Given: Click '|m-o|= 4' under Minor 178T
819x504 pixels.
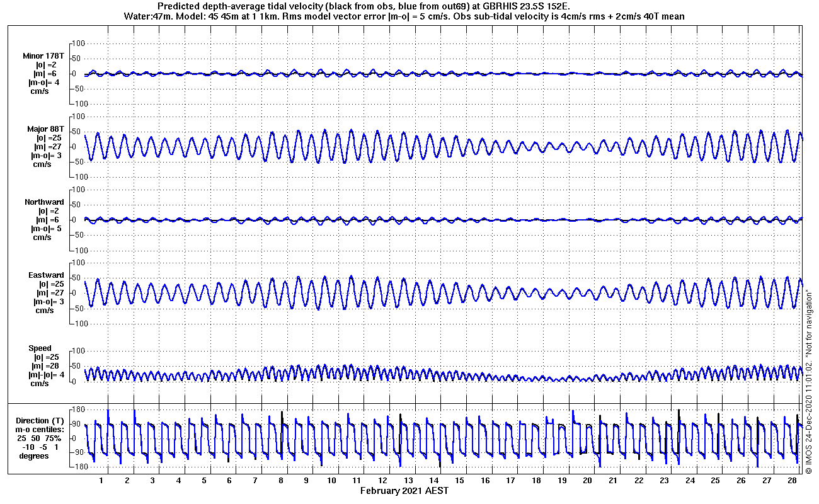Looking at the screenshot, I should tap(44, 83).
